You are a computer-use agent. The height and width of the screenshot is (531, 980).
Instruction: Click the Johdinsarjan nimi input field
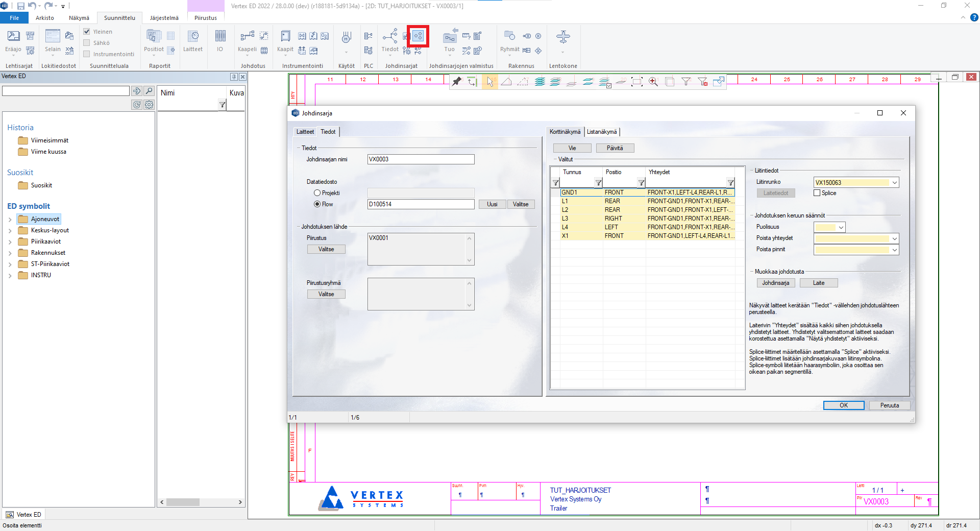pyautogui.click(x=421, y=159)
